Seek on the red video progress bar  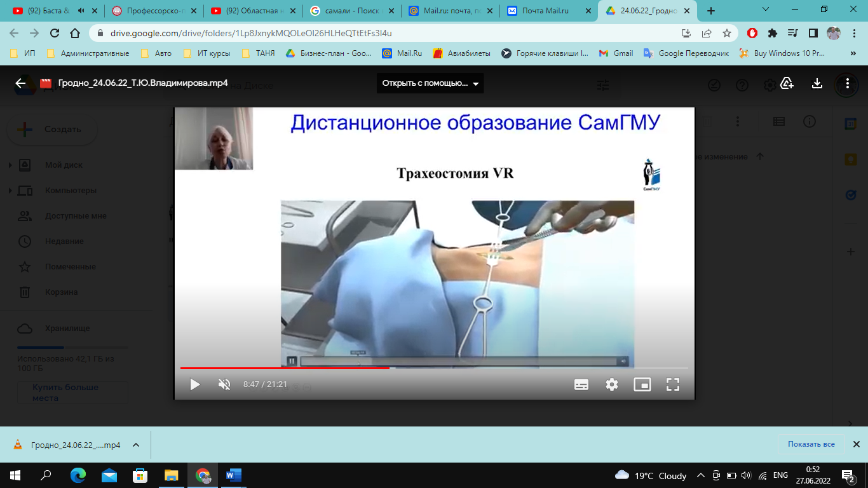434,368
